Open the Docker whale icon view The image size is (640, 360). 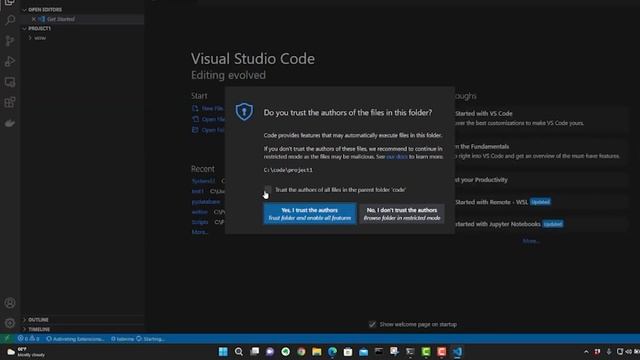[x=10, y=123]
